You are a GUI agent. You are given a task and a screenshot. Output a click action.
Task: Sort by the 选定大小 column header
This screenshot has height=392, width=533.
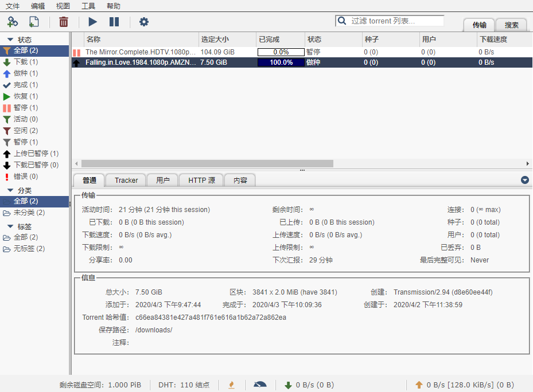227,40
